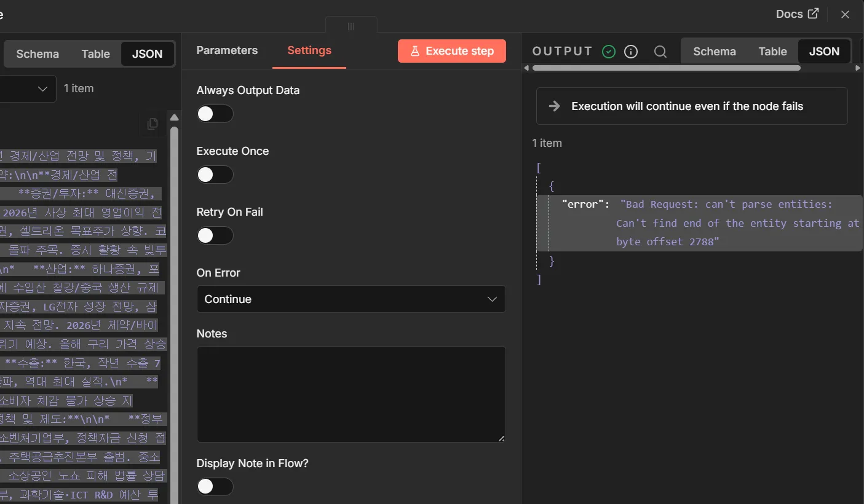Open the On Error dropdown showing Continue
Image resolution: width=864 pixels, height=504 pixels.
[351, 299]
